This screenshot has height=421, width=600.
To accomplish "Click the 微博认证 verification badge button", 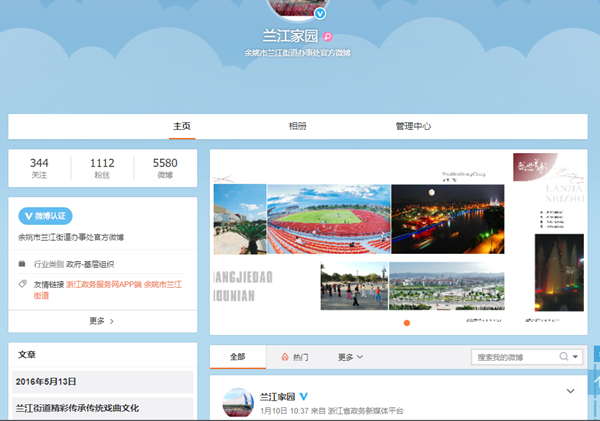I will point(45,216).
